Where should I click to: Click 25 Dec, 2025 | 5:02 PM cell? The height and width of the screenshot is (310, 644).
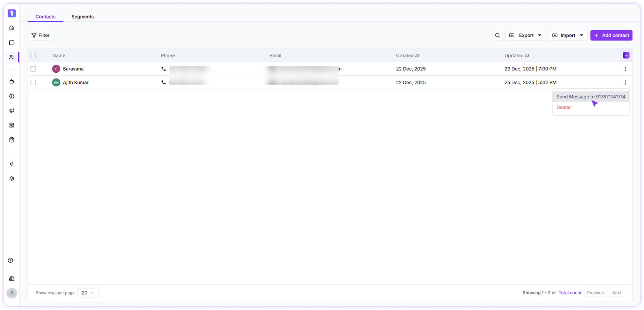531,83
